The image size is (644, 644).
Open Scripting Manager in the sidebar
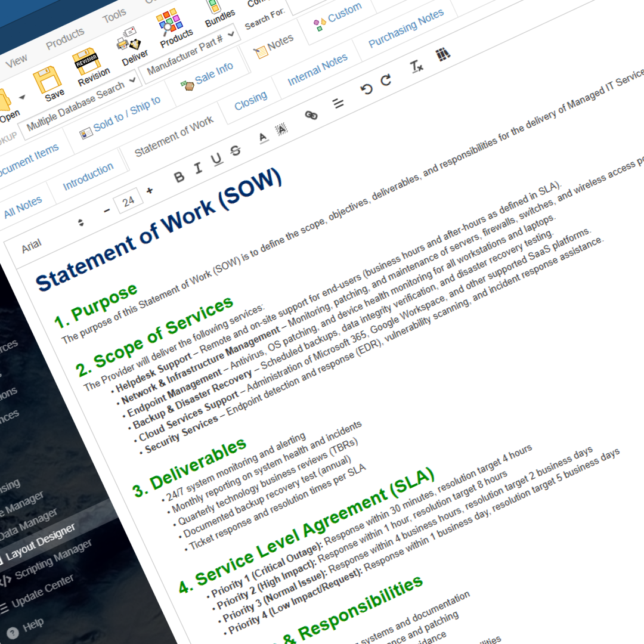pos(54,559)
